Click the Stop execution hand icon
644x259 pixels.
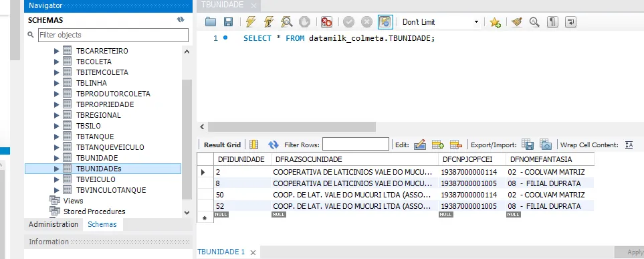[x=304, y=22]
